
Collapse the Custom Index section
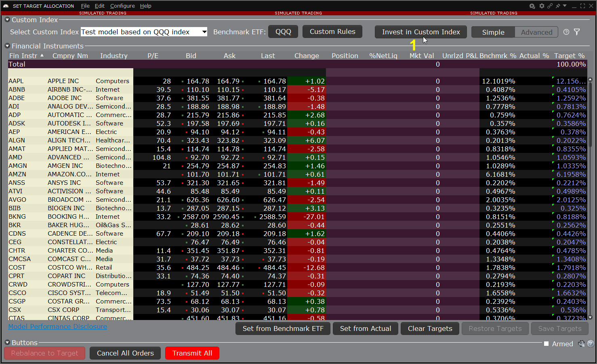click(7, 20)
